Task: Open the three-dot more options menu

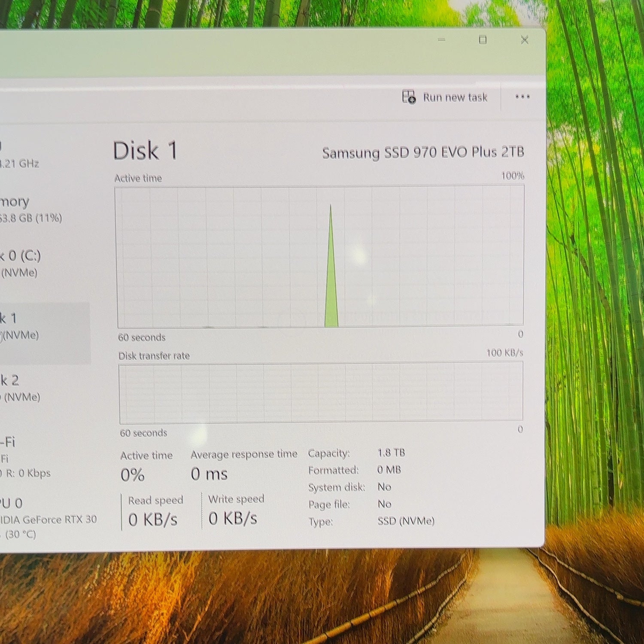Action: click(x=522, y=97)
